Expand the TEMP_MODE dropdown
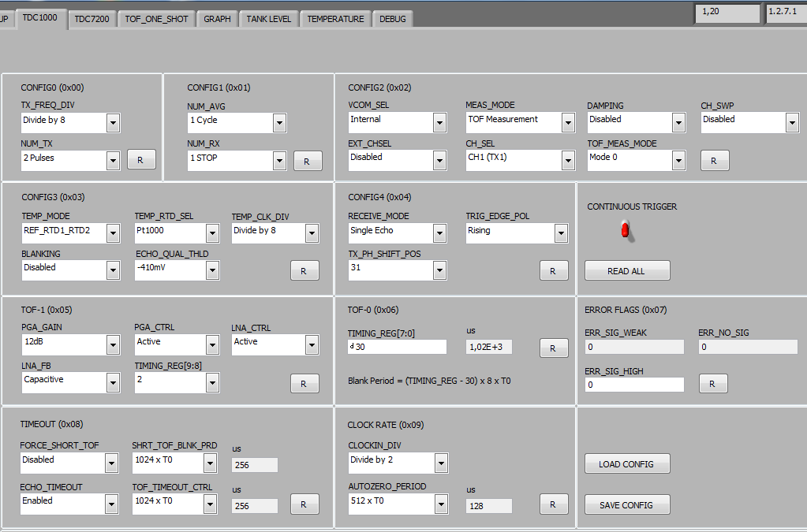Viewport: 807px width, 532px height. [x=71, y=233]
